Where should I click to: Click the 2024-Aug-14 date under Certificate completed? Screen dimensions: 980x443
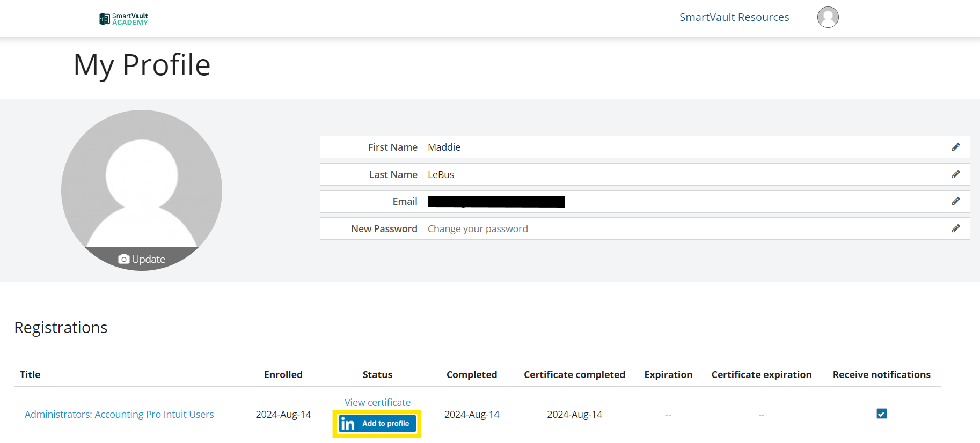pos(574,414)
